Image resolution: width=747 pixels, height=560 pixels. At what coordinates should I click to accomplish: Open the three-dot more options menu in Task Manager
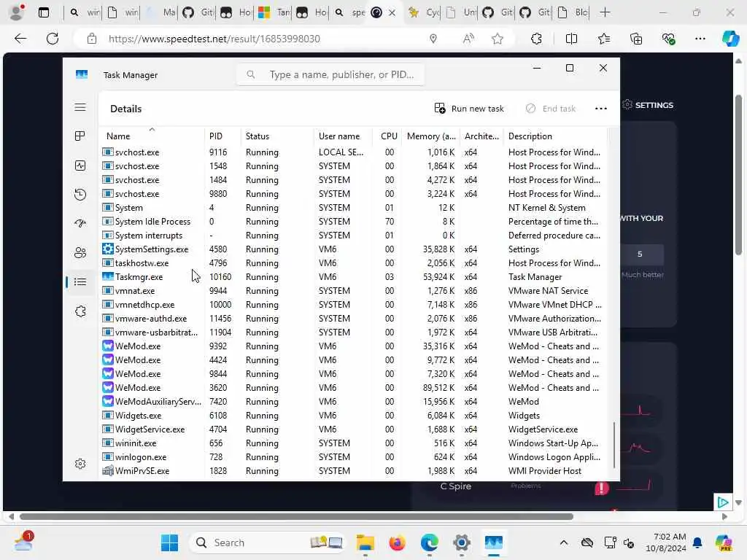click(x=601, y=109)
